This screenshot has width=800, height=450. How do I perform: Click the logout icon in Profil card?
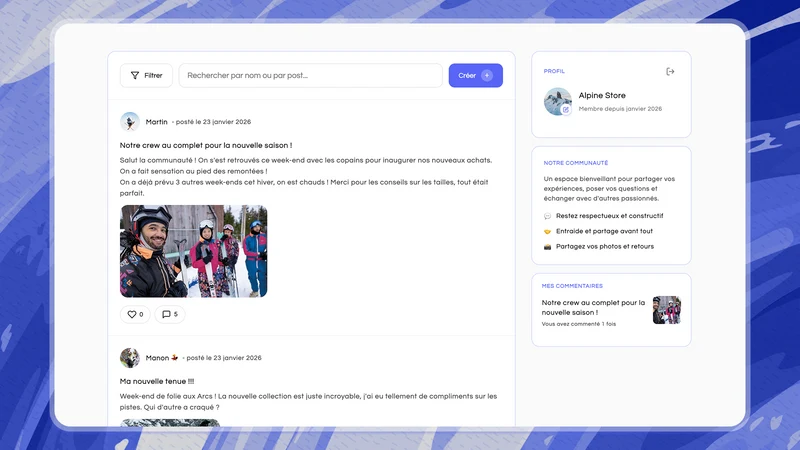(670, 71)
